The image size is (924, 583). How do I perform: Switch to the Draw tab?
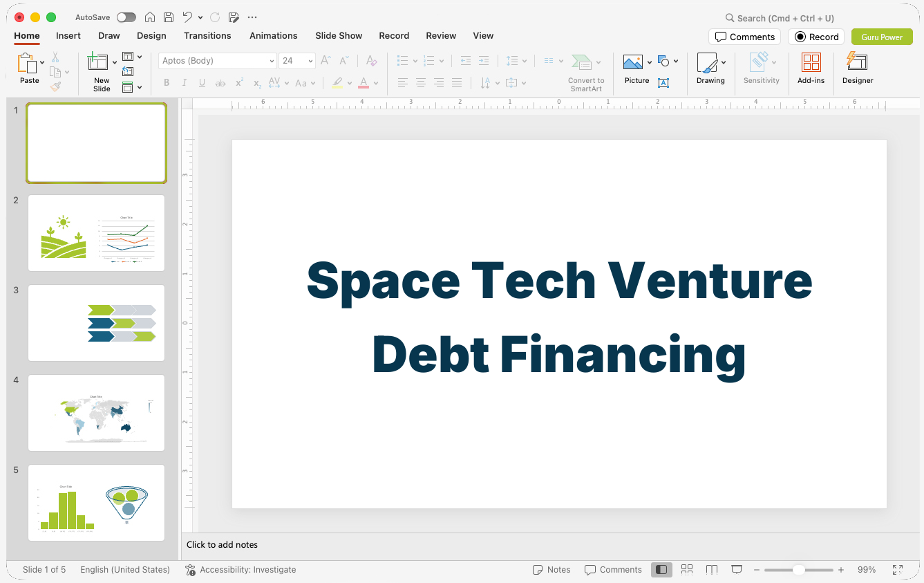point(109,35)
